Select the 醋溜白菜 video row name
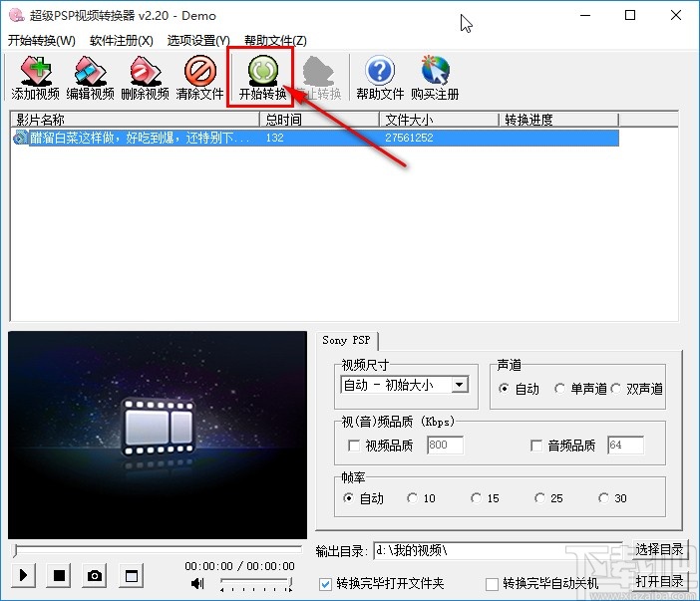The width and height of the screenshot is (700, 601). pyautogui.click(x=141, y=138)
